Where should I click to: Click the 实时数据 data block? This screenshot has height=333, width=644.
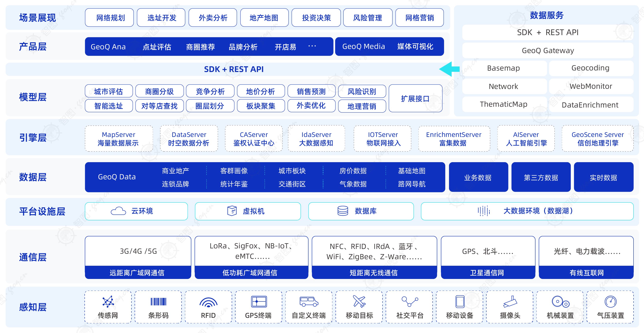pyautogui.click(x=604, y=177)
